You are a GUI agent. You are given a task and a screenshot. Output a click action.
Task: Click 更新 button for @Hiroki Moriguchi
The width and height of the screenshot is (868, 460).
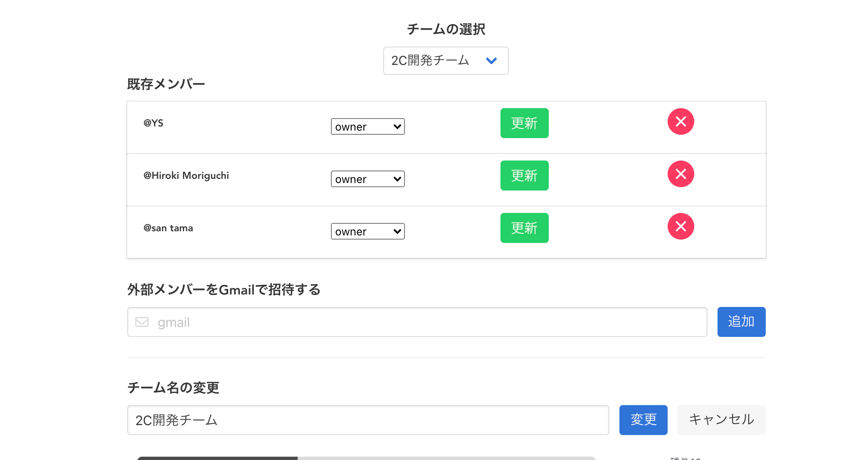[524, 176]
